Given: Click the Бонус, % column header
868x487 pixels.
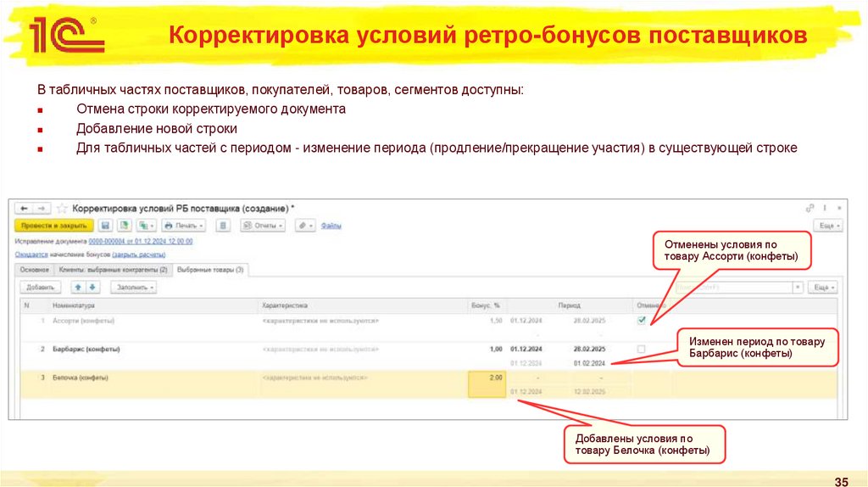Looking at the screenshot, I should (x=486, y=305).
